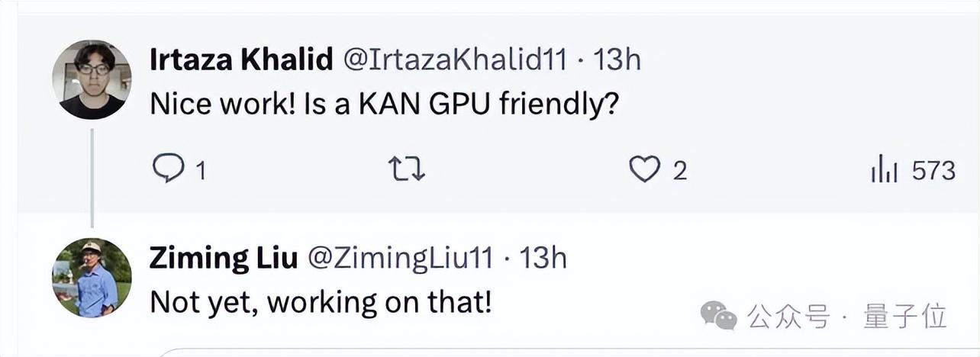Viewport: 980px width, 357px height.
Task: Open reply "Not yet, working on that!"
Action: (321, 303)
